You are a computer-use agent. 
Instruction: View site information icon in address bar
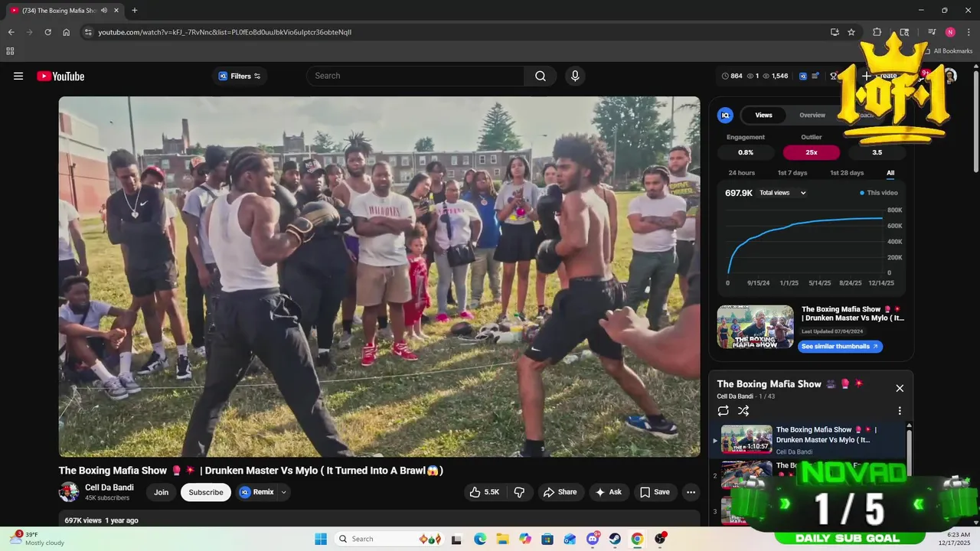88,32
